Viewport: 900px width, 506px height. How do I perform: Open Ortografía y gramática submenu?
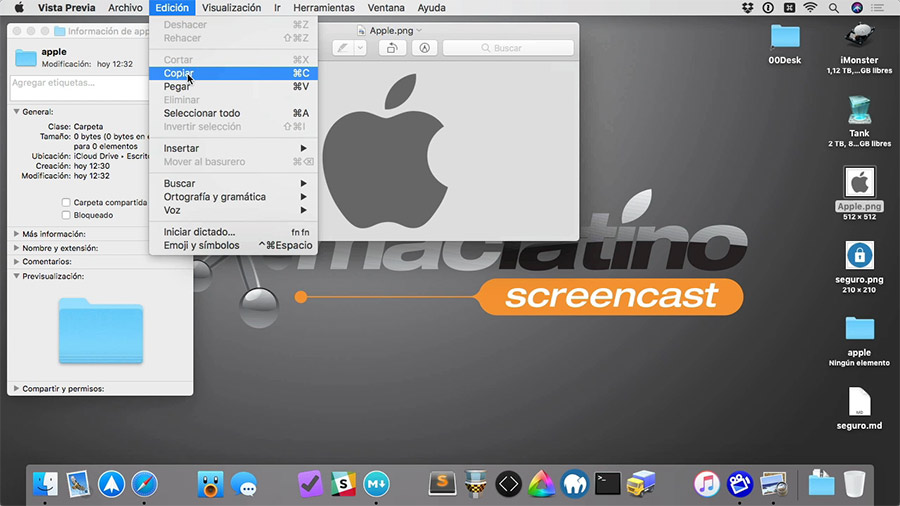[x=233, y=197]
